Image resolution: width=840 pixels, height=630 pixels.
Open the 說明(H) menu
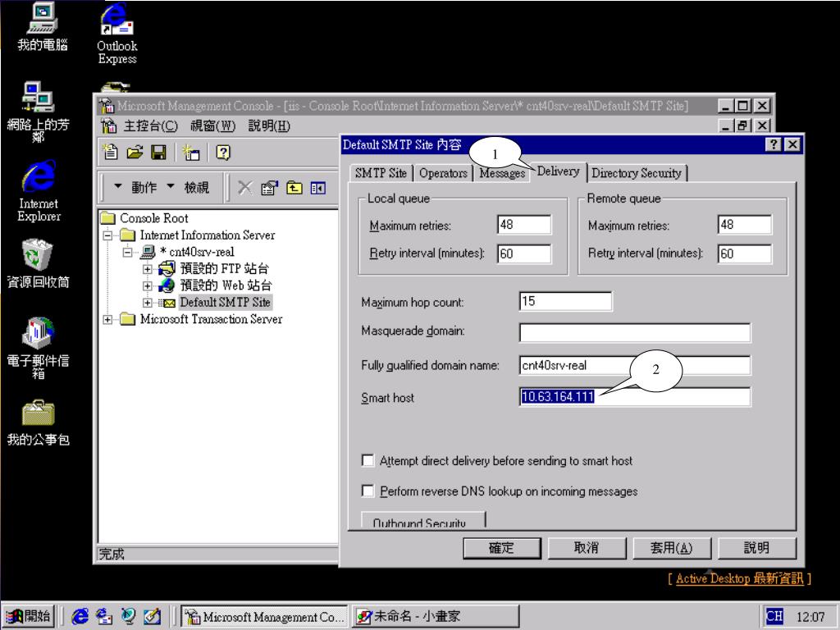pyautogui.click(x=269, y=126)
